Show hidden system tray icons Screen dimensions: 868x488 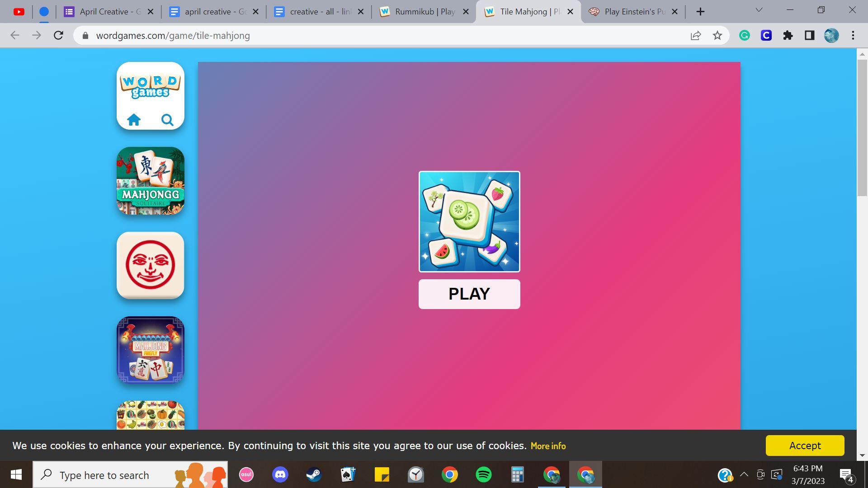744,474
